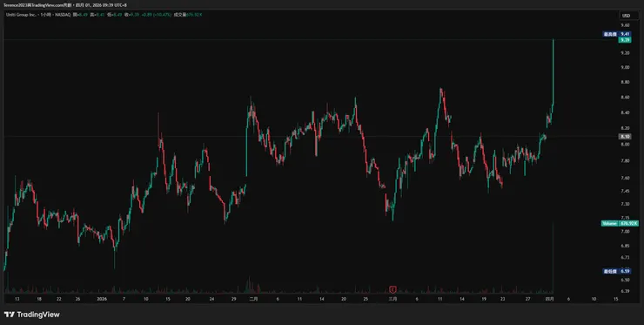Click the 二月 month label on time axis
644x325 pixels.
click(x=253, y=299)
